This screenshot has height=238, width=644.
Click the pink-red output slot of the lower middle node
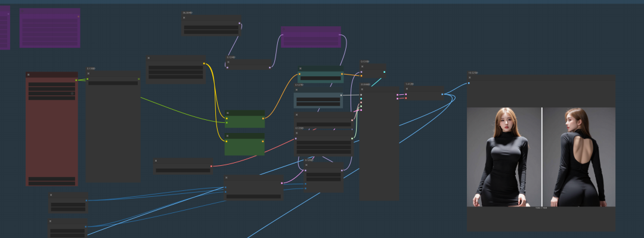point(211,166)
